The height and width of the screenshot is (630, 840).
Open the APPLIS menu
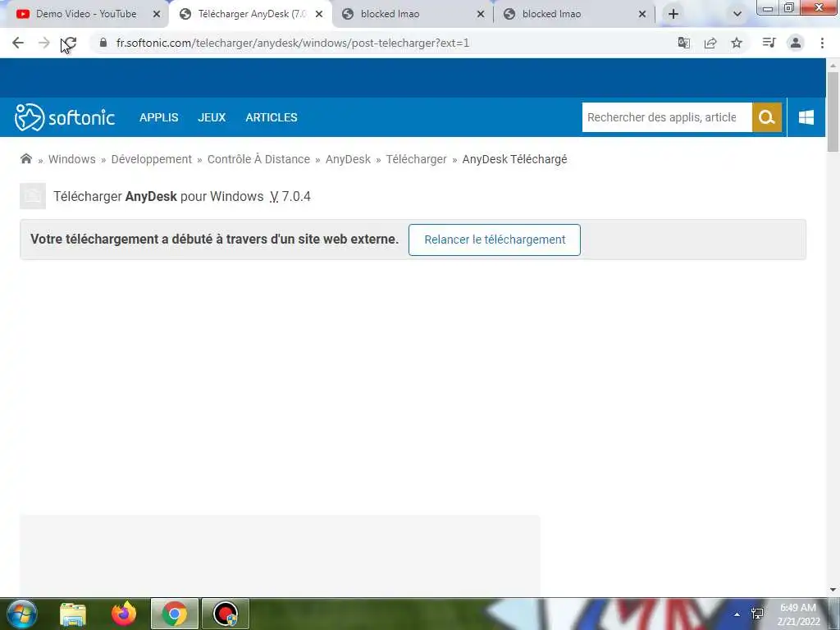158,117
